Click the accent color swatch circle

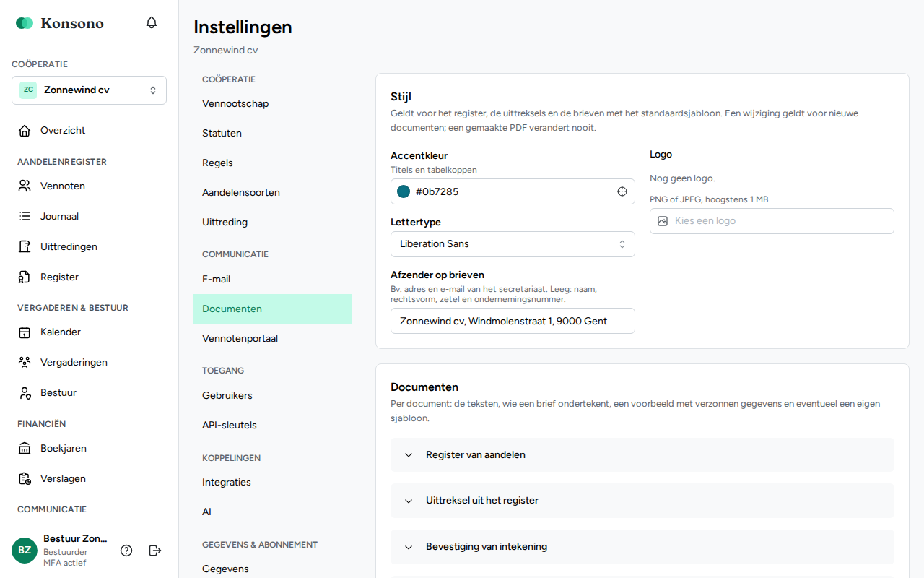pyautogui.click(x=404, y=191)
